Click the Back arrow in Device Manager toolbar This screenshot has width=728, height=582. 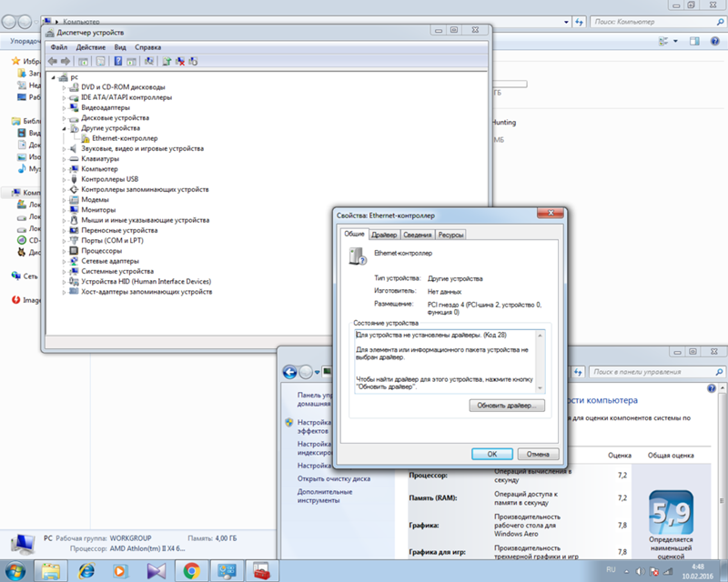tap(53, 61)
